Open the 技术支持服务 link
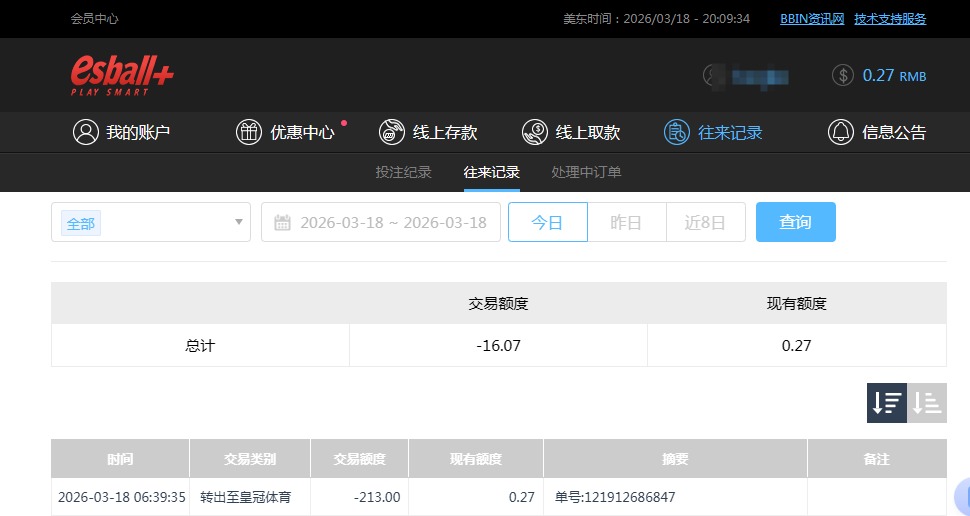 tap(890, 19)
